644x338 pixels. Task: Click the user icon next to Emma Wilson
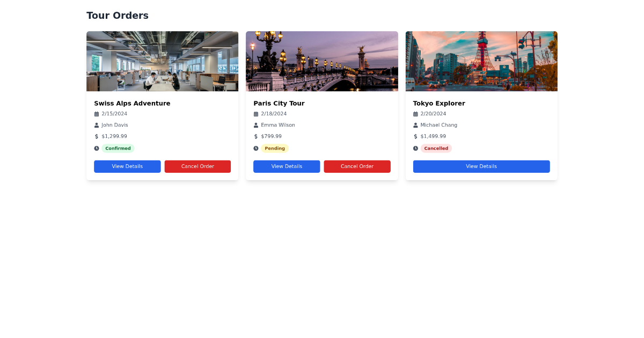(256, 124)
